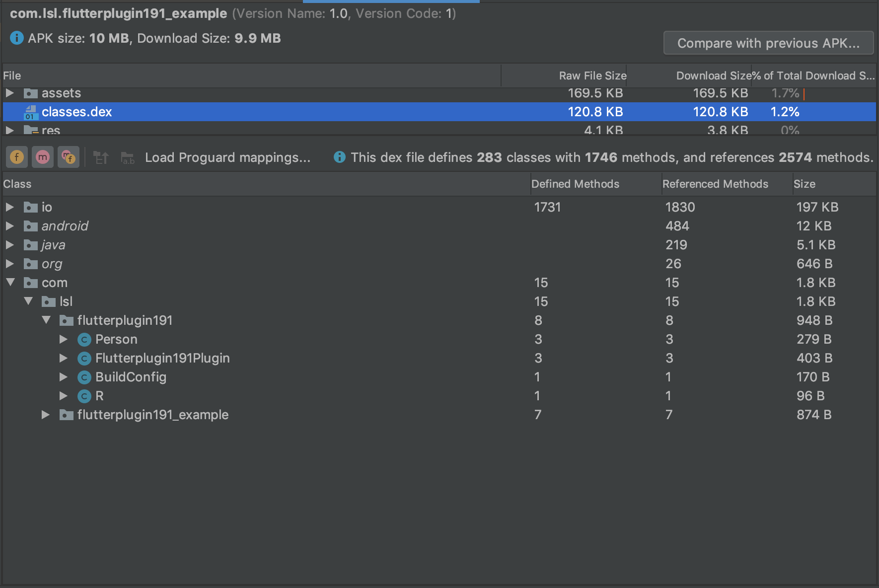Click the tree hierarchy up-arrow toolbar icon
The width and height of the screenshot is (879, 588).
(x=101, y=158)
